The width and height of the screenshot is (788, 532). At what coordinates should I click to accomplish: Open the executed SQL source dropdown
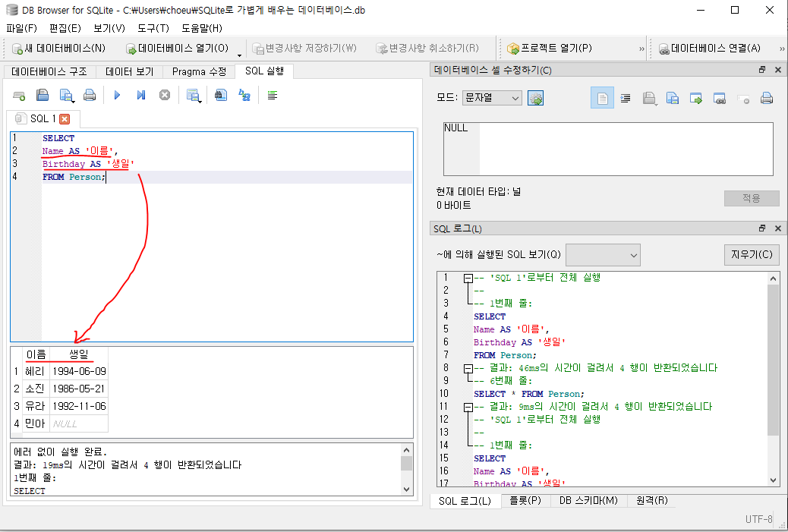(603, 255)
